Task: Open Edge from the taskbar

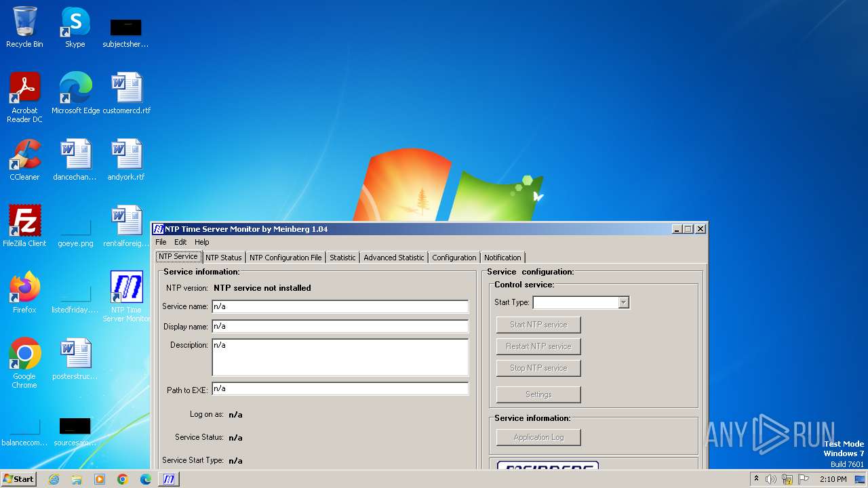Action: [146, 479]
